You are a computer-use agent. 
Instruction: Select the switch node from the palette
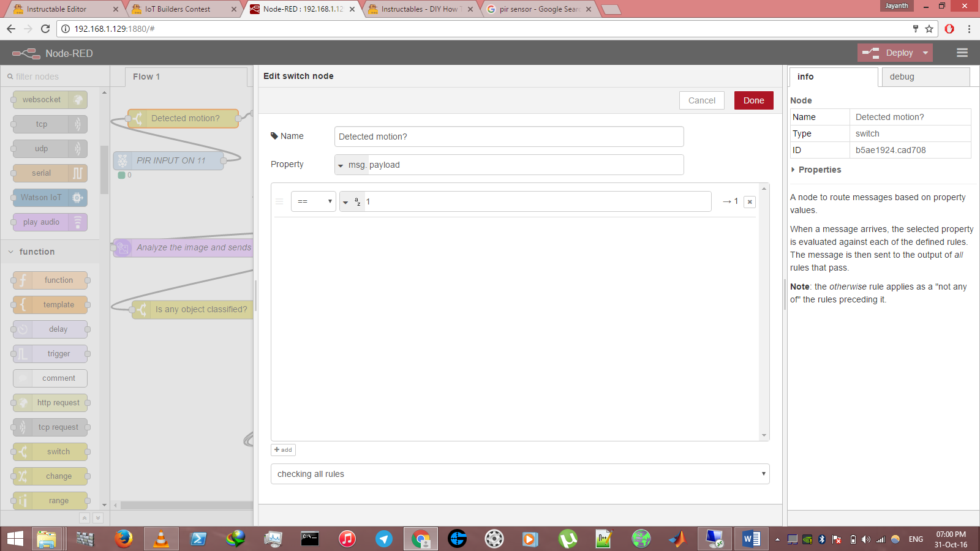click(49, 451)
